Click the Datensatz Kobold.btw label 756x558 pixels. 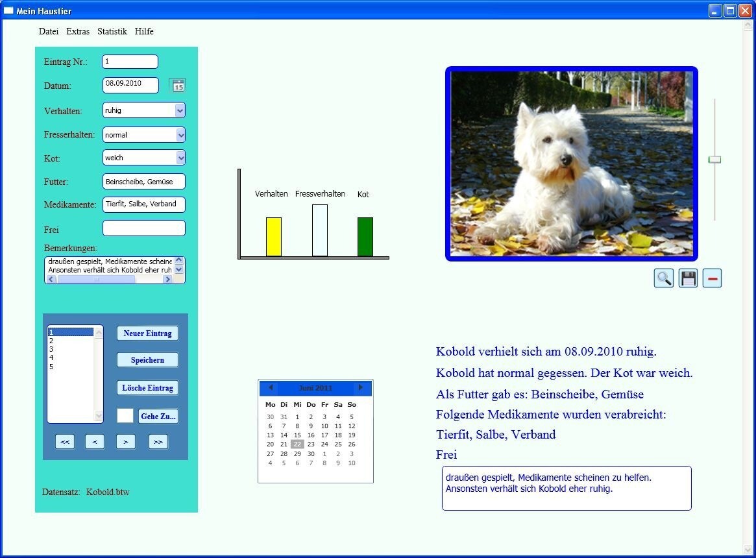click(86, 492)
